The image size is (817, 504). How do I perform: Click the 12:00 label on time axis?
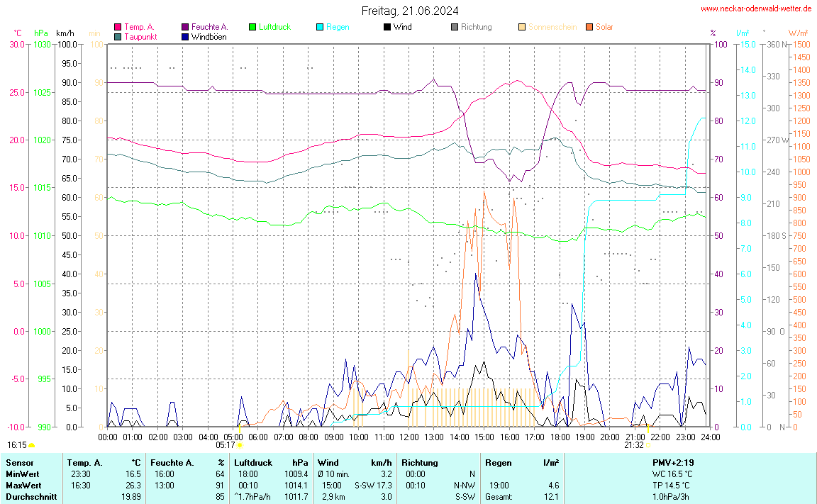tap(409, 437)
